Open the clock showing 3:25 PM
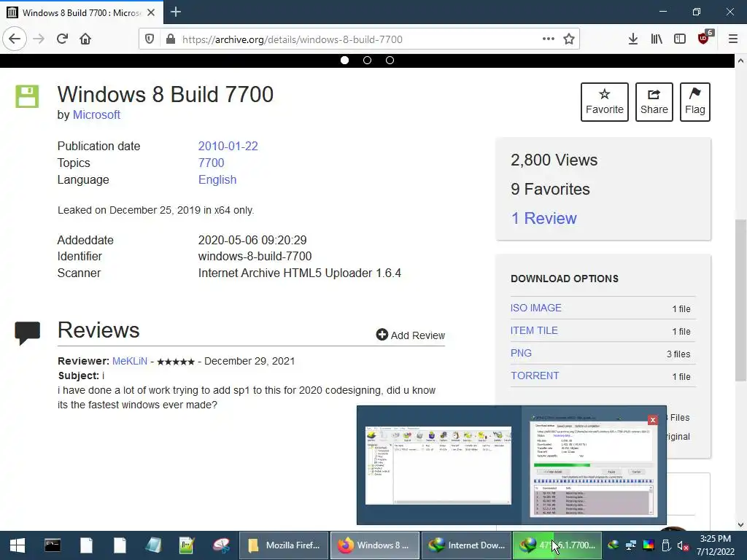 [716, 545]
